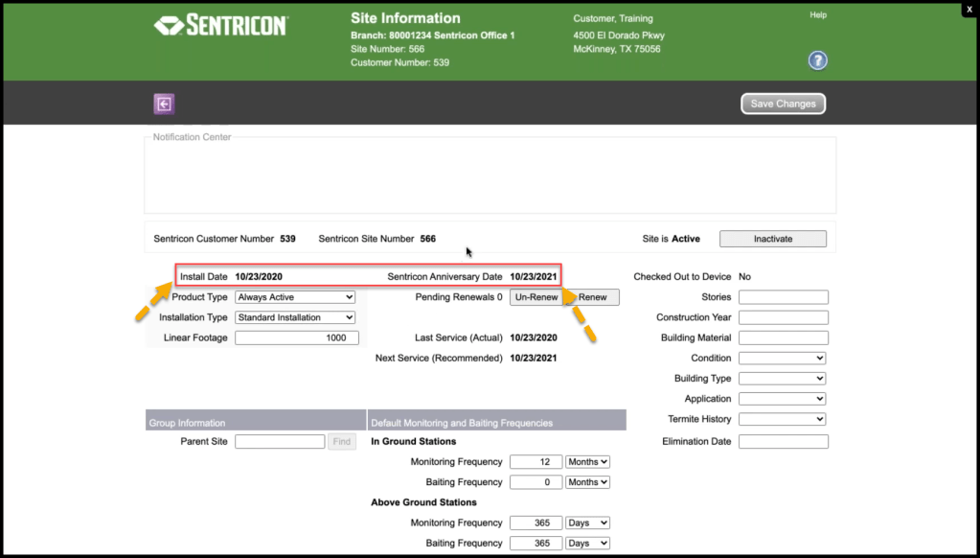Click the purple back arrow icon
This screenshot has width=980, height=558.
pyautogui.click(x=164, y=104)
